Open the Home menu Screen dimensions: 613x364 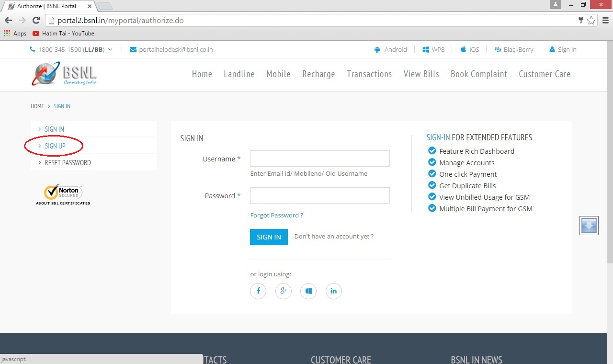(202, 74)
